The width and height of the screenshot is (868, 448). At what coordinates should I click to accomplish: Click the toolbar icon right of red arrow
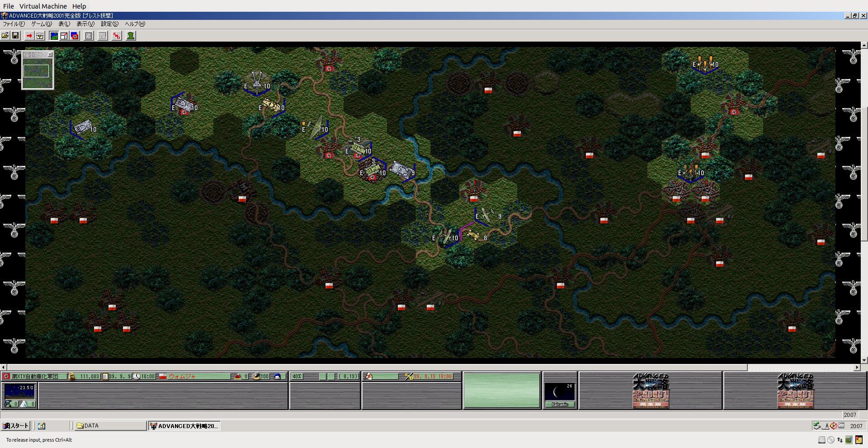40,36
